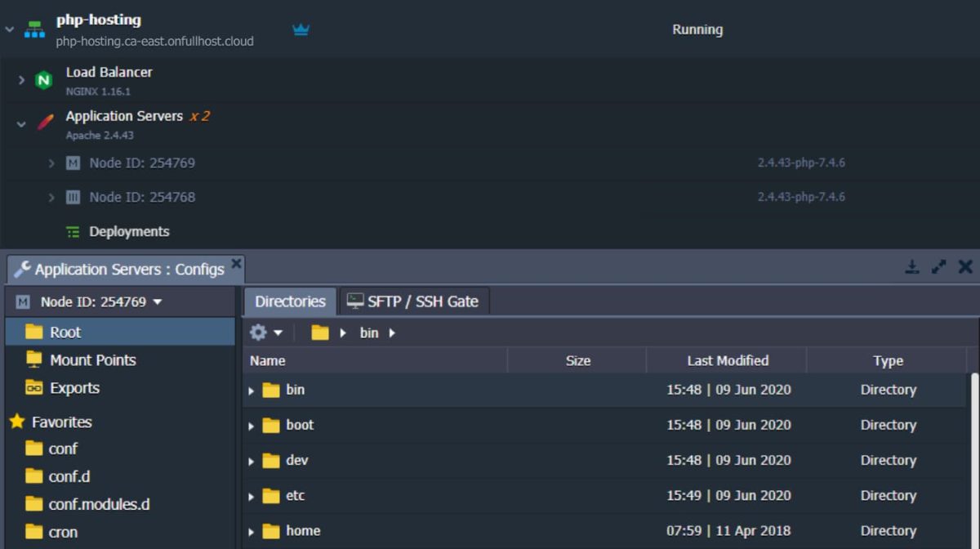Image resolution: width=980 pixels, height=549 pixels.
Task: Expand the etc directory row
Action: click(x=252, y=497)
